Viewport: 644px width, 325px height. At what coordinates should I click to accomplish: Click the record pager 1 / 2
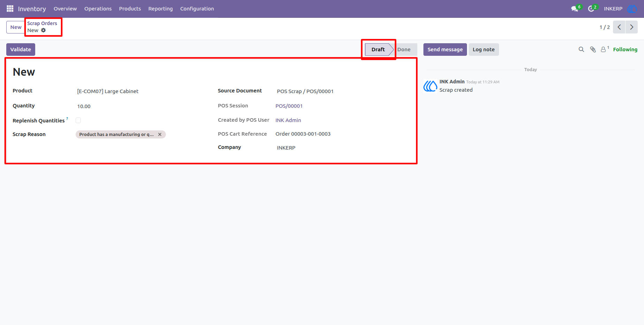605,27
